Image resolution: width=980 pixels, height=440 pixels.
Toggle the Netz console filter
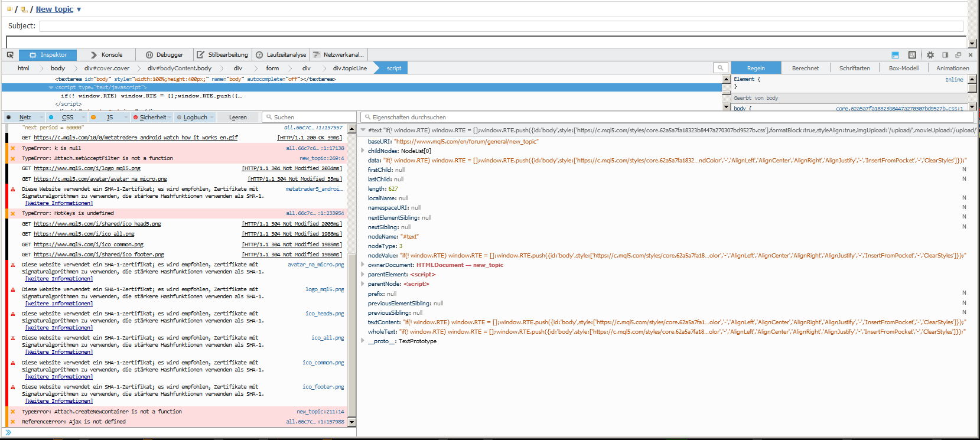[x=25, y=118]
